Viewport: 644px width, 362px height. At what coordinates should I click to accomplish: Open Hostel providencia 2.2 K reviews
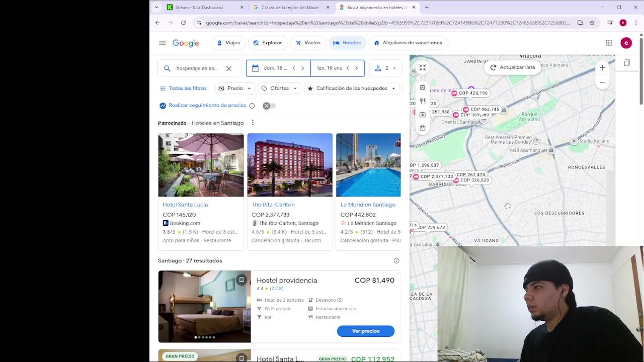click(277, 289)
